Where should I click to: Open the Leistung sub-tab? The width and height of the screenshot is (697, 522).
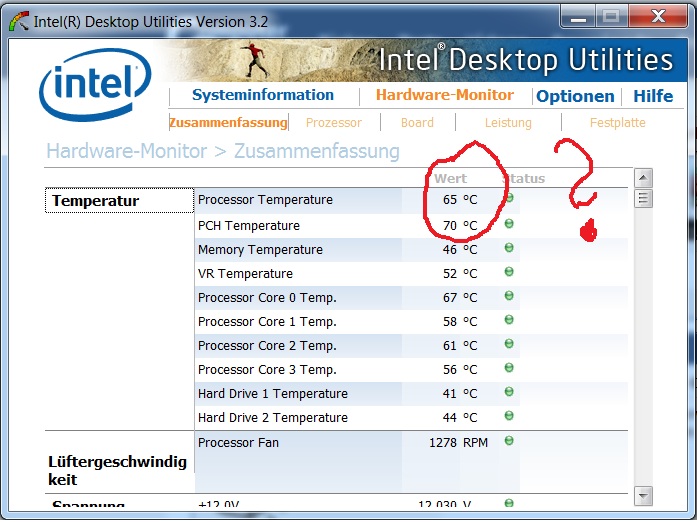[508, 123]
